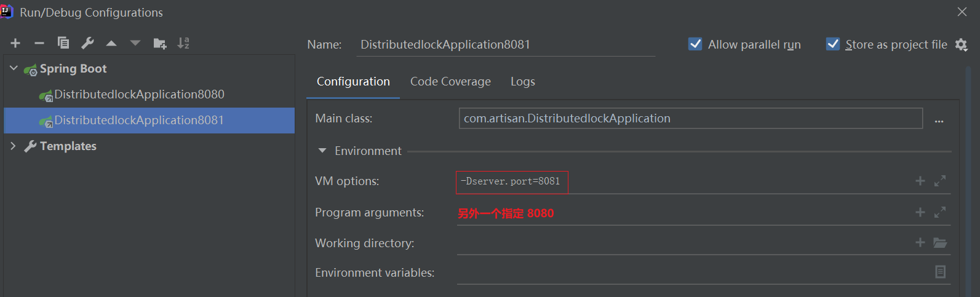The width and height of the screenshot is (980, 297).
Task: Move configuration down with arrow icon
Action: tap(135, 43)
